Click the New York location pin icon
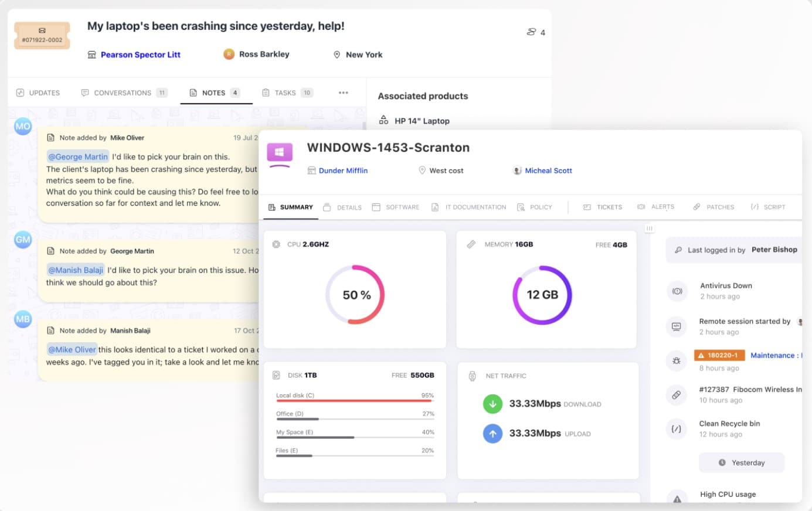This screenshot has width=812, height=511. point(337,54)
